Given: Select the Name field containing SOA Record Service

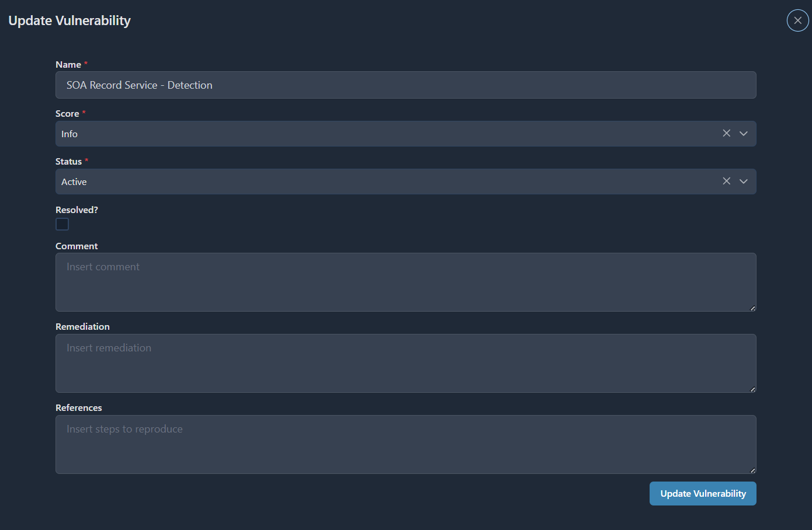Looking at the screenshot, I should click(406, 85).
